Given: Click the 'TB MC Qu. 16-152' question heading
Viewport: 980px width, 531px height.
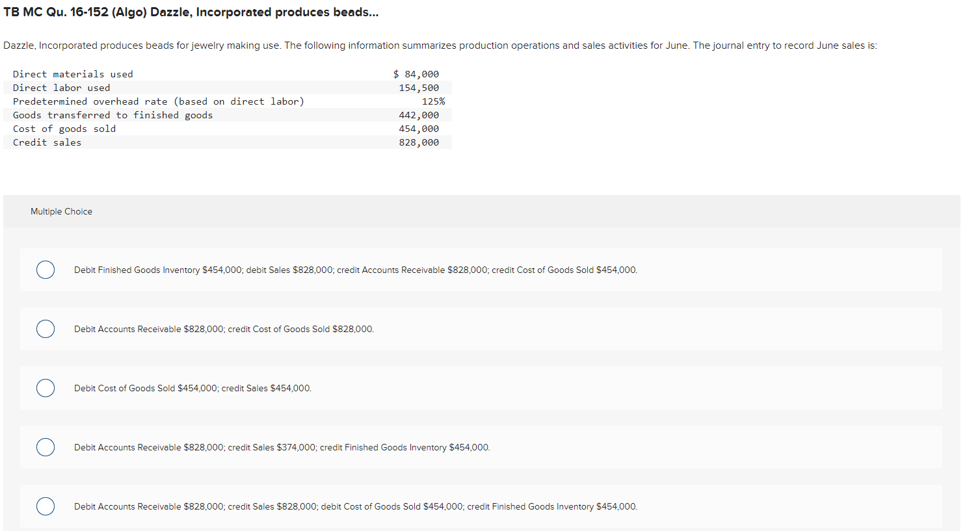Looking at the screenshot, I should [x=191, y=12].
